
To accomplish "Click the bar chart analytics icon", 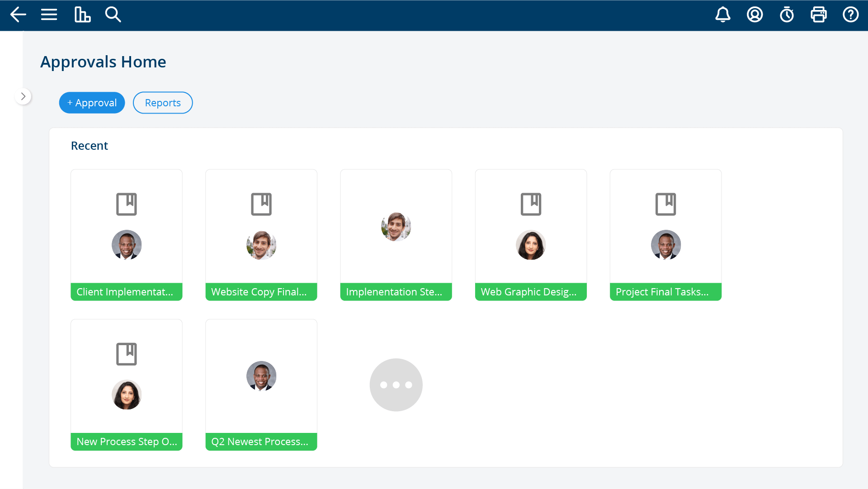I will [x=83, y=15].
